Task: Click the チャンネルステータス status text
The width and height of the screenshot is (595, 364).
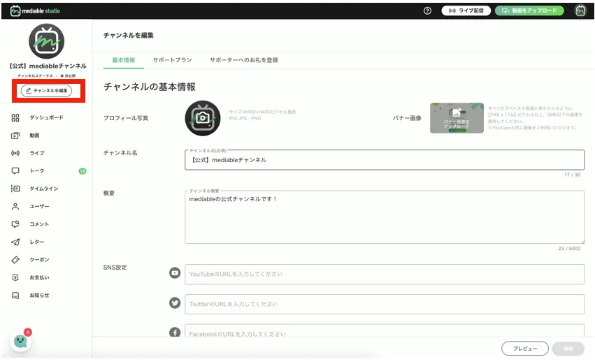Action: point(46,76)
